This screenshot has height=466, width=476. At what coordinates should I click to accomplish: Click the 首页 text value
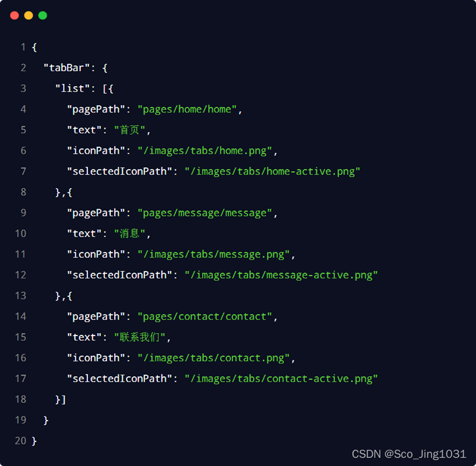pos(129,130)
